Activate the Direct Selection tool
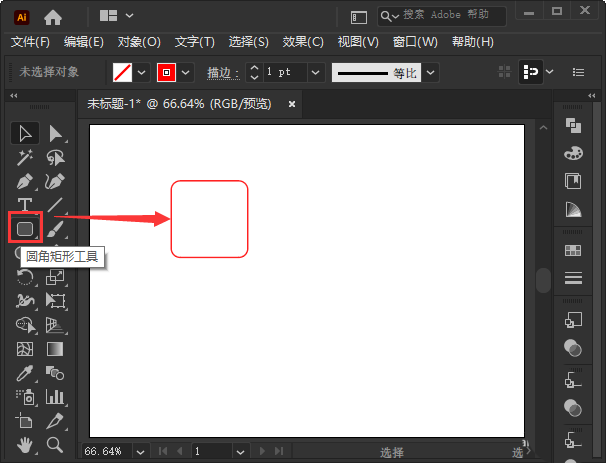606x463 pixels. [56, 133]
